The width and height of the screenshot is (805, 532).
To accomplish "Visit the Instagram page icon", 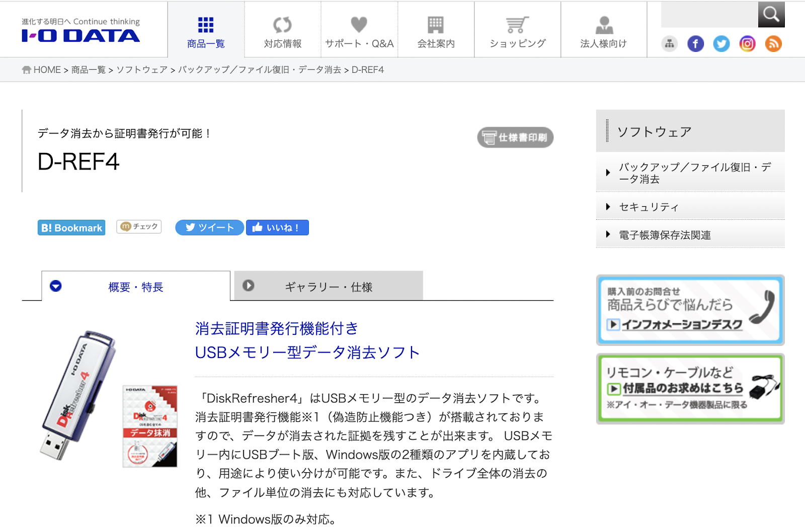I will pos(747,44).
